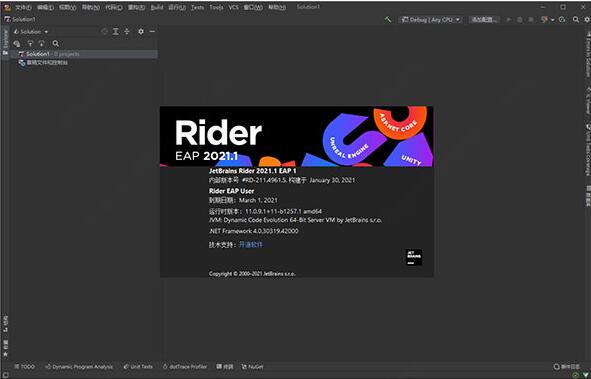Click the .NET Framework version line

254,231
